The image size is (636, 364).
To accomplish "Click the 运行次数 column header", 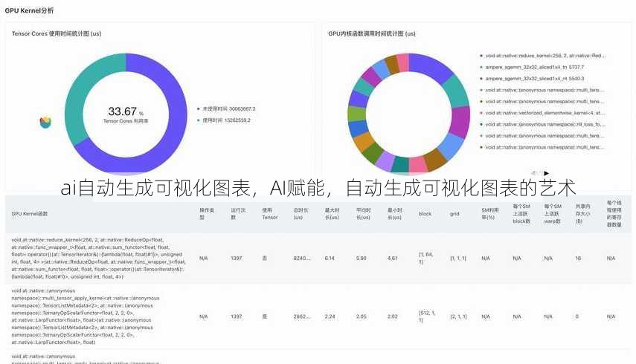I will tap(238, 214).
